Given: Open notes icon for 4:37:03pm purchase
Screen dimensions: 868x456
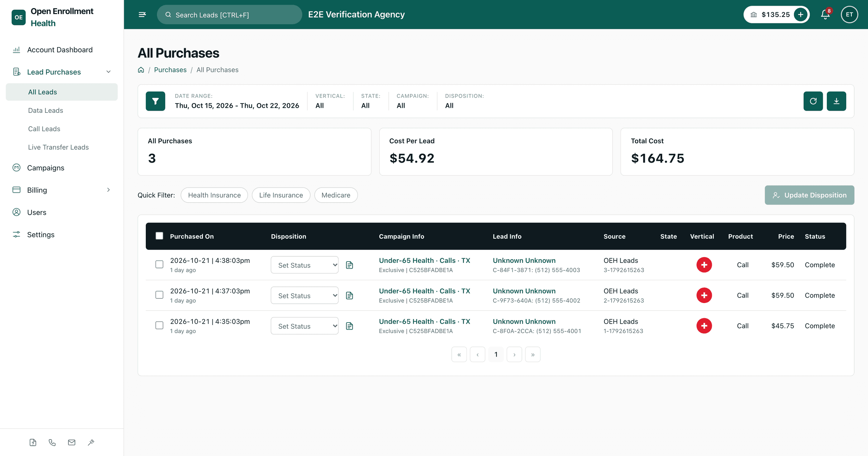Looking at the screenshot, I should [349, 295].
